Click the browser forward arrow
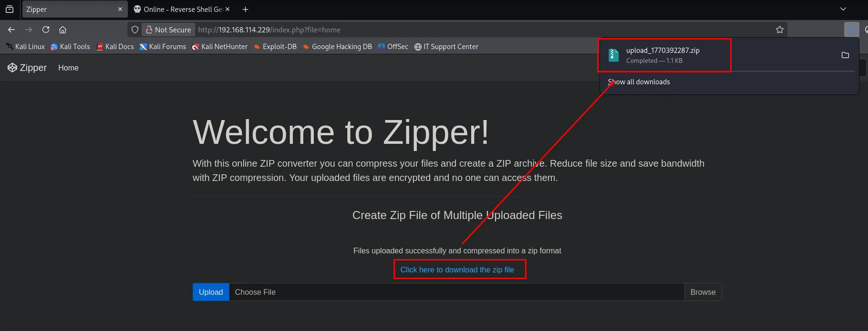 pyautogui.click(x=29, y=30)
